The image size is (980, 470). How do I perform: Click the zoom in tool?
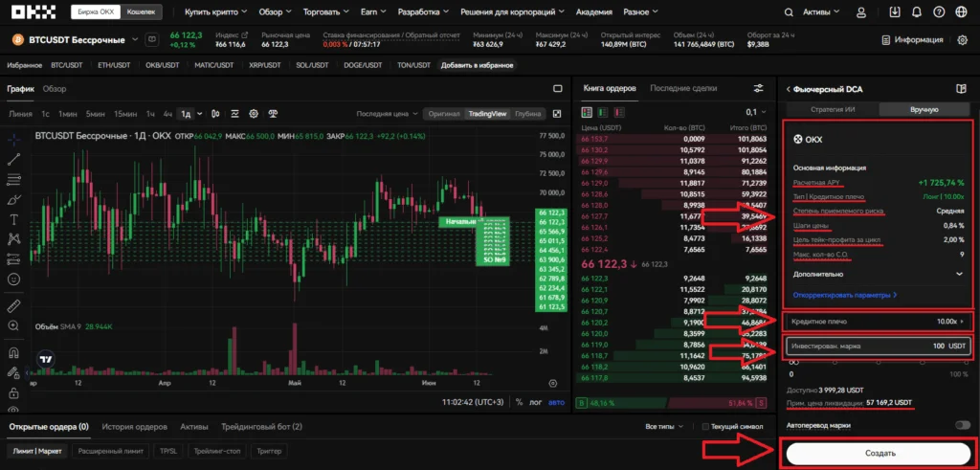[x=13, y=325]
